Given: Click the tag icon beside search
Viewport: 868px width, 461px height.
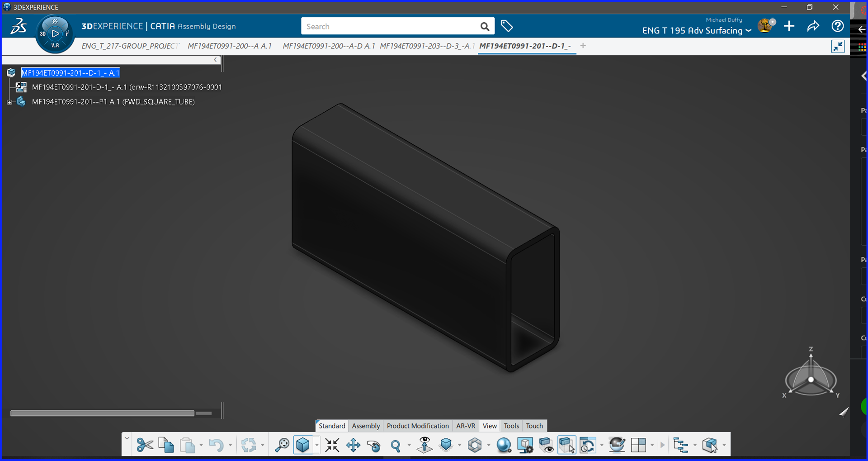Looking at the screenshot, I should click(x=506, y=26).
